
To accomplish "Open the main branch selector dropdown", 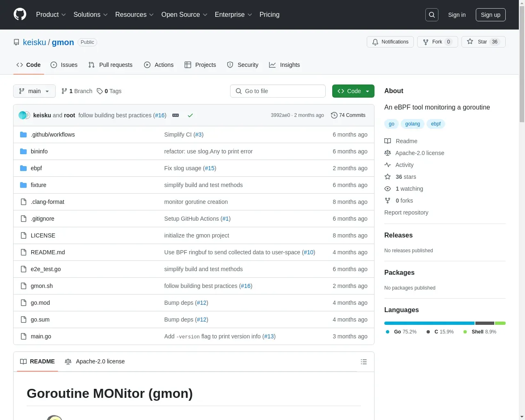I will [x=34, y=91].
